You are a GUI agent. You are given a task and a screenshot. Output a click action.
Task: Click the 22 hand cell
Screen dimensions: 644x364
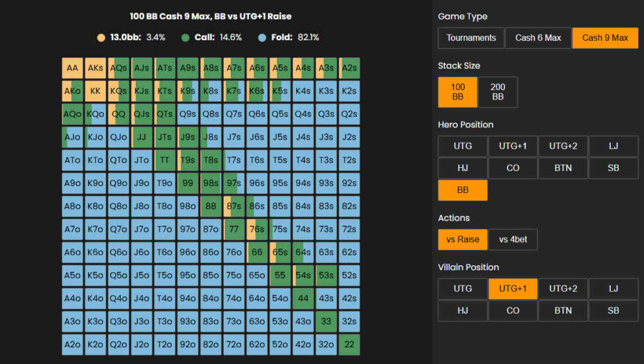point(349,345)
